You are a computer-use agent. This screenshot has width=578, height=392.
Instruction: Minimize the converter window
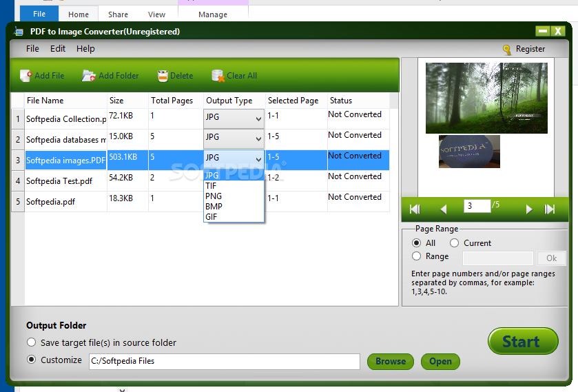pyautogui.click(x=543, y=31)
